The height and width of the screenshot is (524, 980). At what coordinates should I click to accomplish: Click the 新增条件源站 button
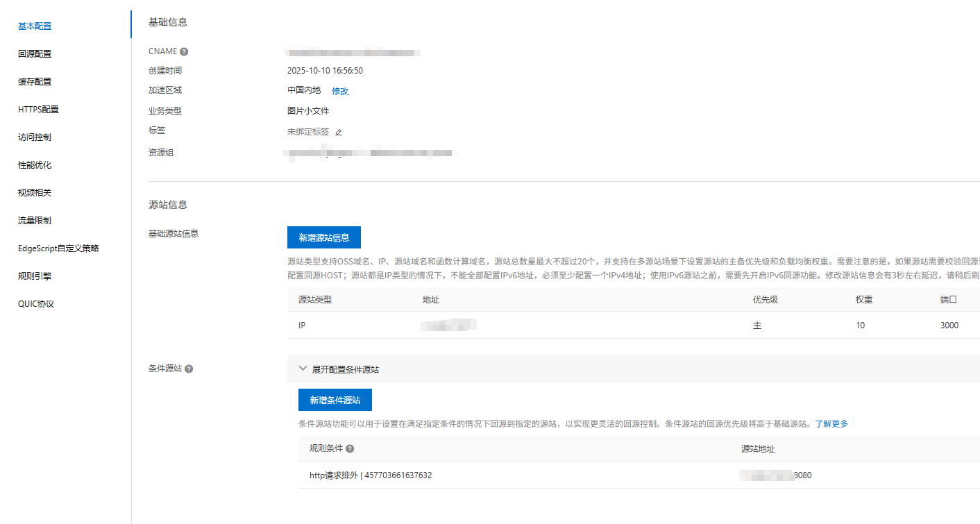335,400
